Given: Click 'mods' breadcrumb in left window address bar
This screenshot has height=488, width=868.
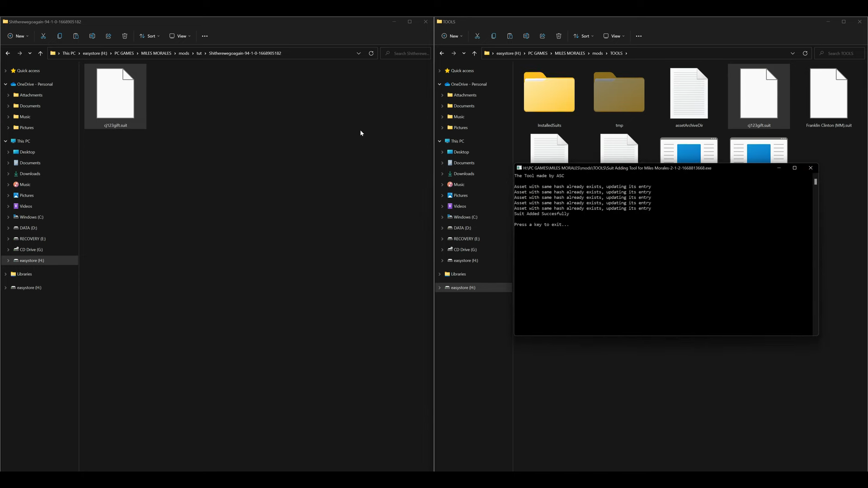Looking at the screenshot, I should [184, 53].
